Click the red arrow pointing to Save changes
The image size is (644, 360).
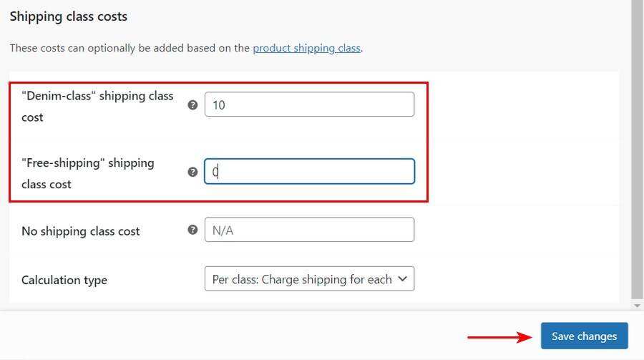pyautogui.click(x=499, y=336)
